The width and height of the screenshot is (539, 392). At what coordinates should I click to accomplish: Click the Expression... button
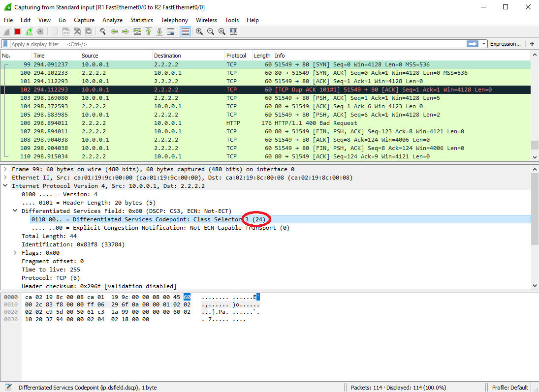click(x=506, y=44)
